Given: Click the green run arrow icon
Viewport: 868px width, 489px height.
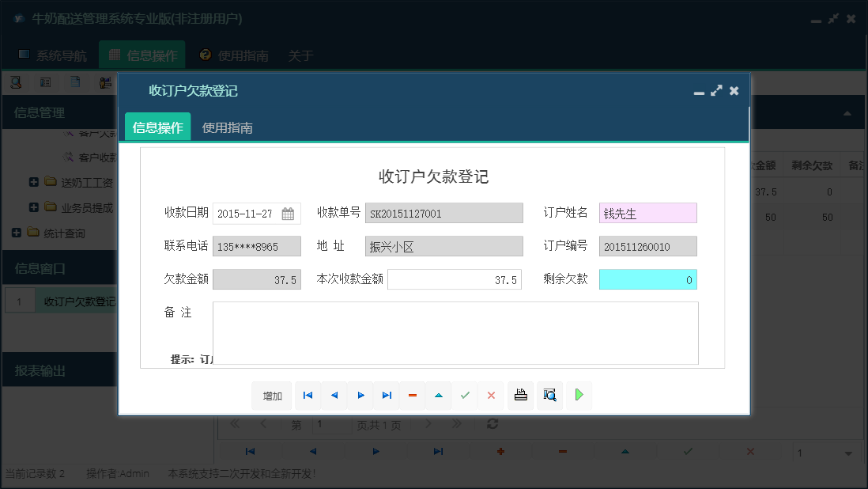Looking at the screenshot, I should pos(579,395).
